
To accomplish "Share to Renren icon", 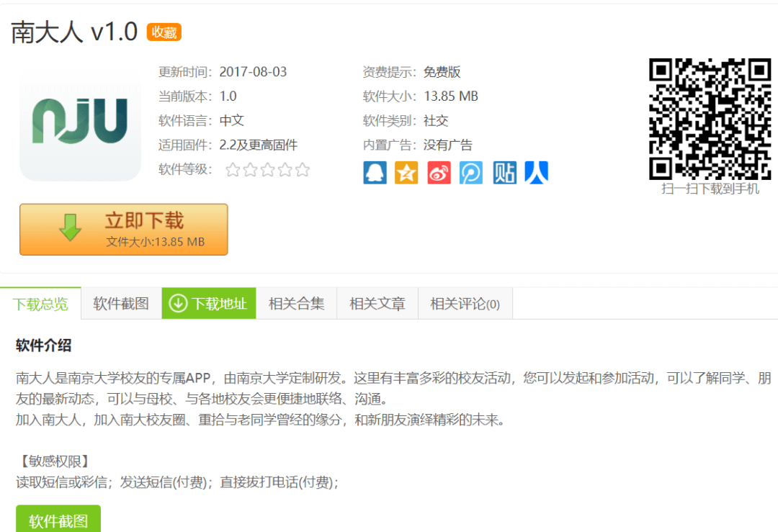I will [x=537, y=173].
